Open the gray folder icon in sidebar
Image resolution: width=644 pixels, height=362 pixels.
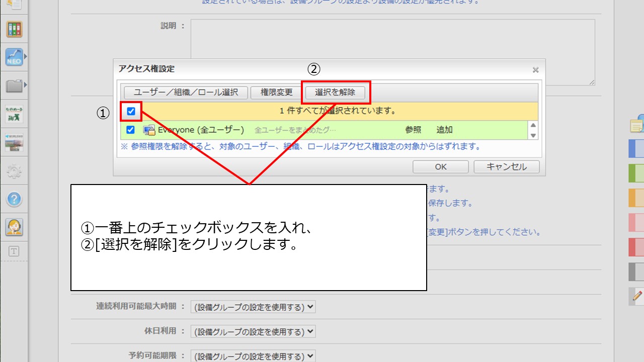(x=14, y=85)
